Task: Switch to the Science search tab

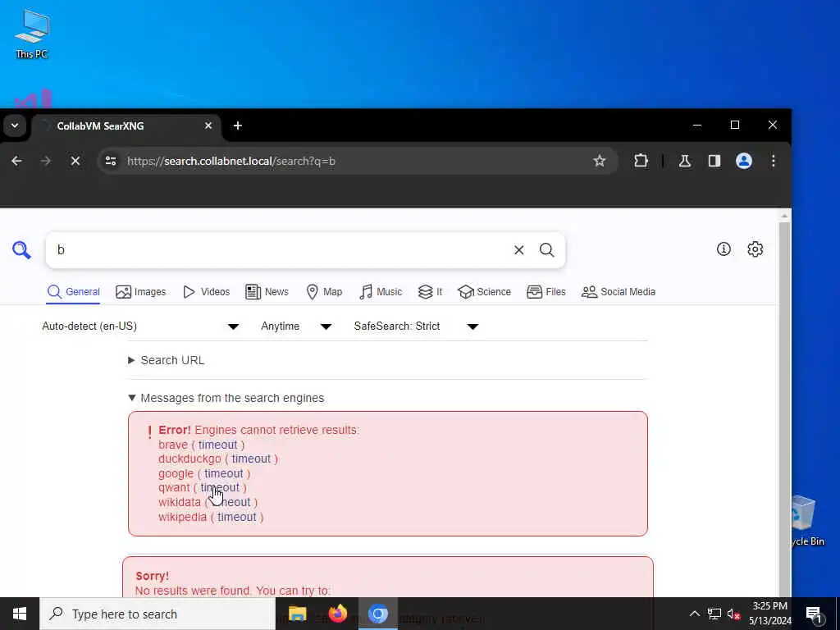Action: [x=484, y=292]
